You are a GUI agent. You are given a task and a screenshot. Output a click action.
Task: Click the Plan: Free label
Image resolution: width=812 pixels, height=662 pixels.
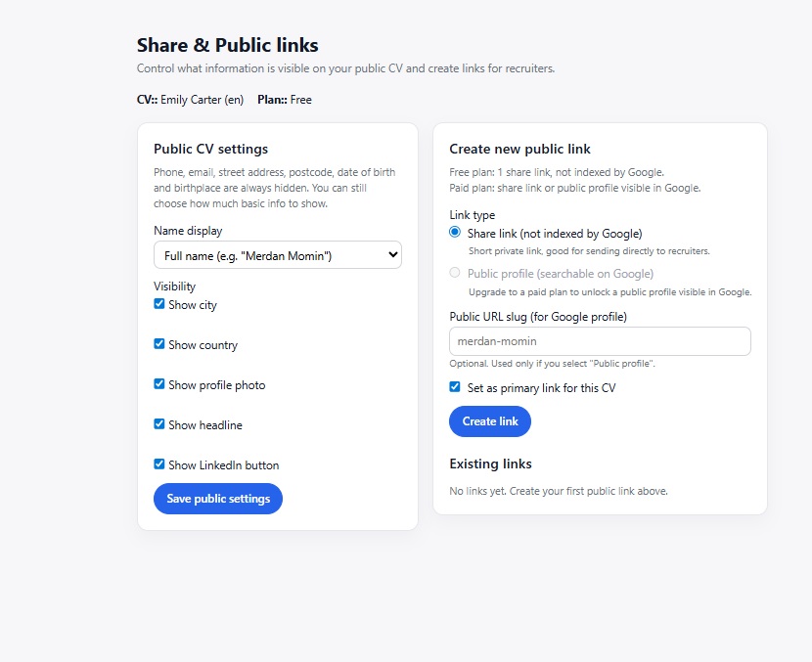pos(285,100)
